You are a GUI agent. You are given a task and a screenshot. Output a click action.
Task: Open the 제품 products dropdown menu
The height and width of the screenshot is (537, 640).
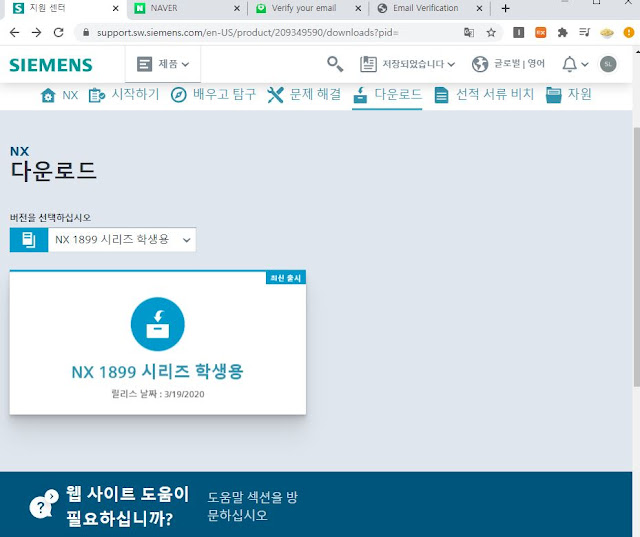point(163,64)
